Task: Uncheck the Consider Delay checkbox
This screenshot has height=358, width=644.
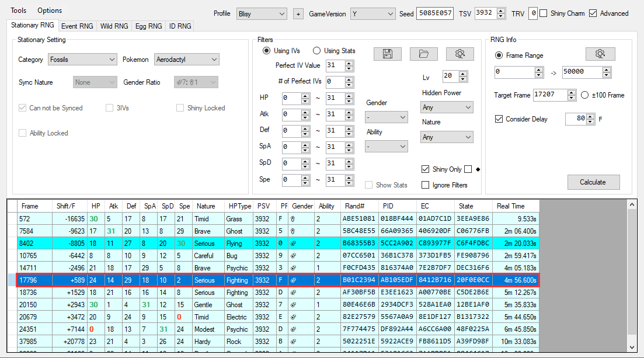Action: [x=499, y=119]
